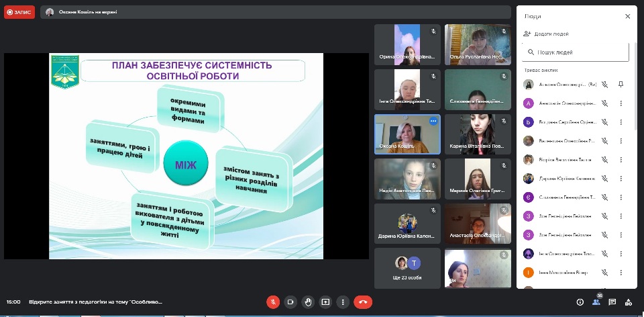
Task: Click the meeting title Відкрите заняття з педагогіки
Action: point(95,302)
